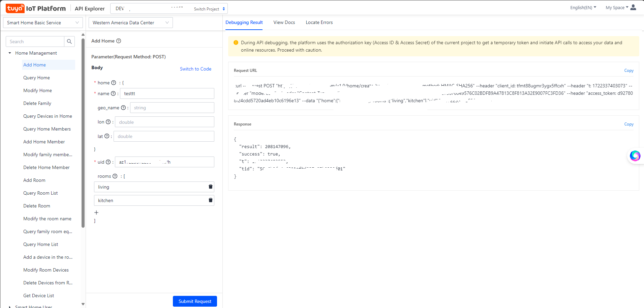Add another room with plus icon
Image resolution: width=644 pixels, height=308 pixels.
96,213
